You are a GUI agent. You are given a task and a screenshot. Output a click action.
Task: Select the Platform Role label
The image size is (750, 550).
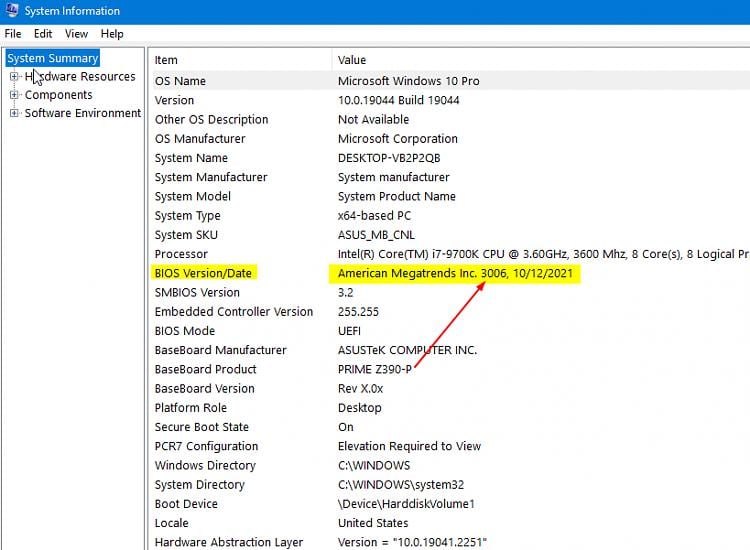pyautogui.click(x=190, y=408)
